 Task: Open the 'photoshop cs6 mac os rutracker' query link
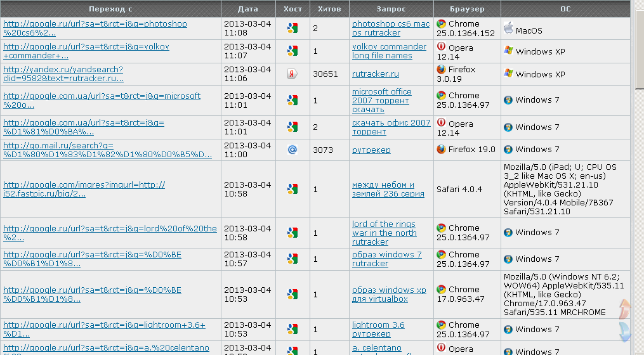click(x=390, y=29)
